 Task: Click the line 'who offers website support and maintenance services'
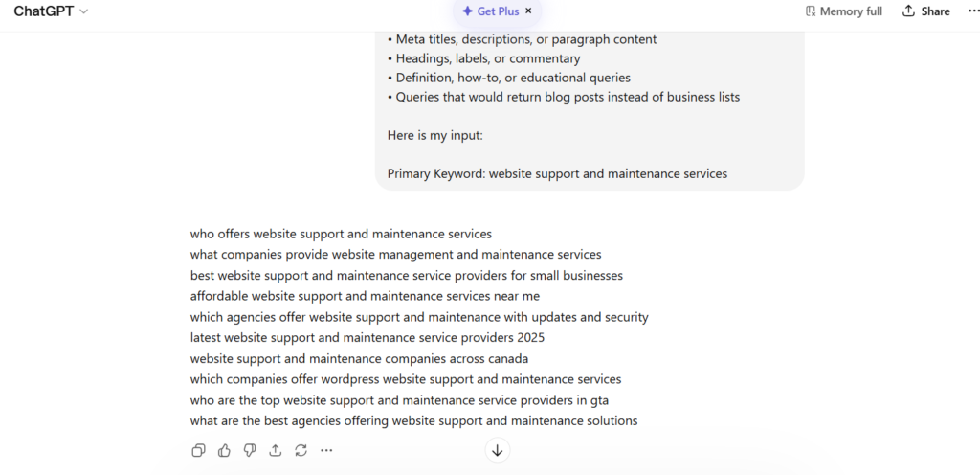tap(341, 234)
